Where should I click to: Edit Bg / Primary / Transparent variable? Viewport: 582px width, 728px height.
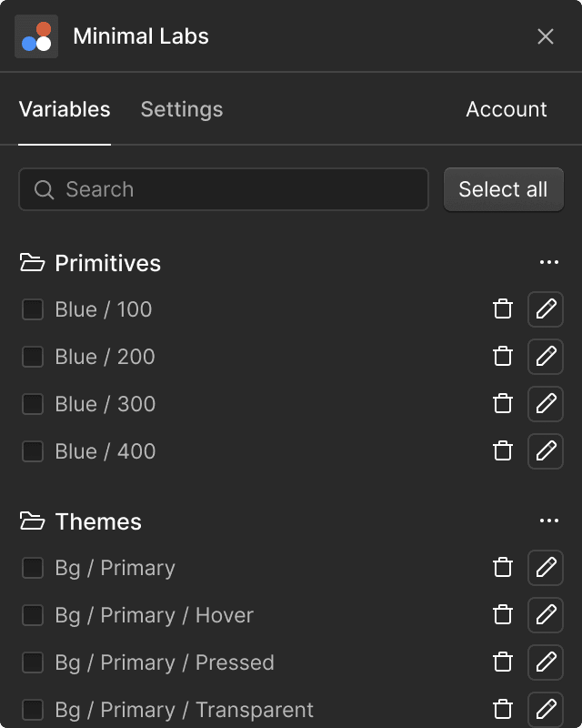pos(546,709)
